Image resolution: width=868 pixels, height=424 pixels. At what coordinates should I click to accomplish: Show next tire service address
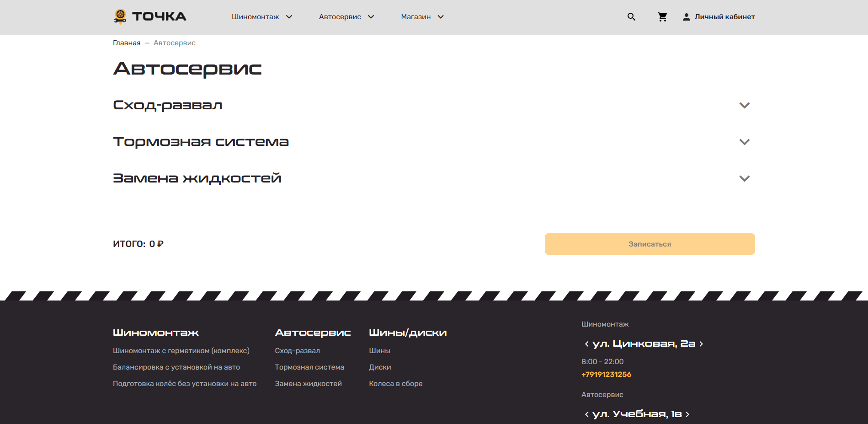pos(701,344)
